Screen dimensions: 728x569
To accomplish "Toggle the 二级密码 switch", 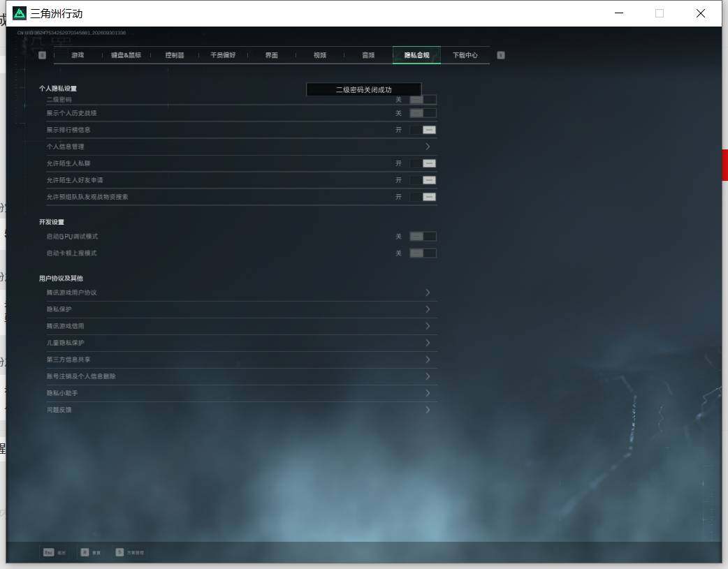I will pos(423,100).
